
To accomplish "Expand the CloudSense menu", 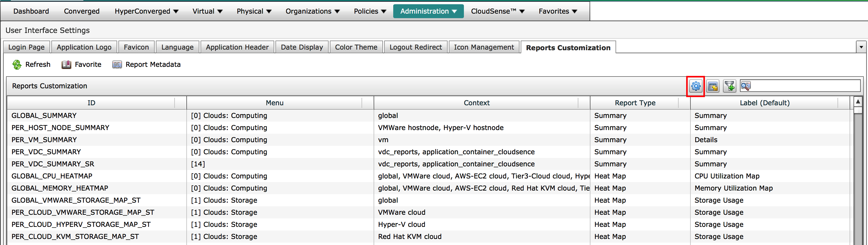I will click(x=497, y=11).
